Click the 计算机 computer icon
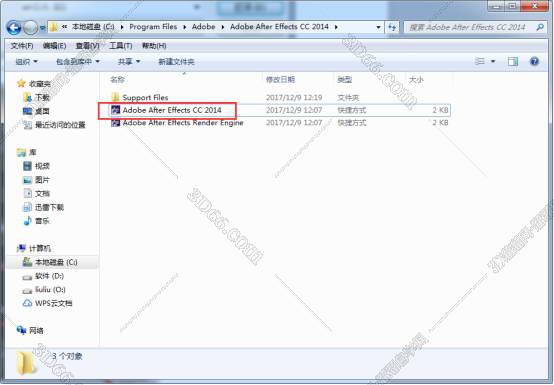This screenshot has width=554, height=385. pyautogui.click(x=21, y=248)
